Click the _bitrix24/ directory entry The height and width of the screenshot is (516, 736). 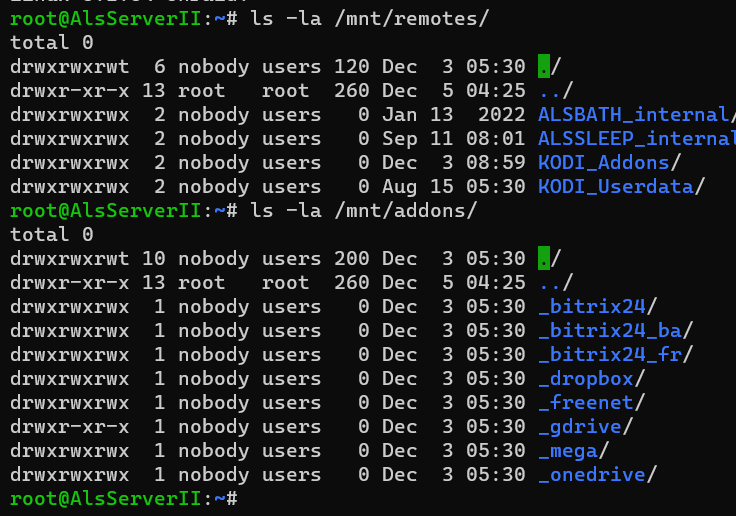tap(597, 307)
